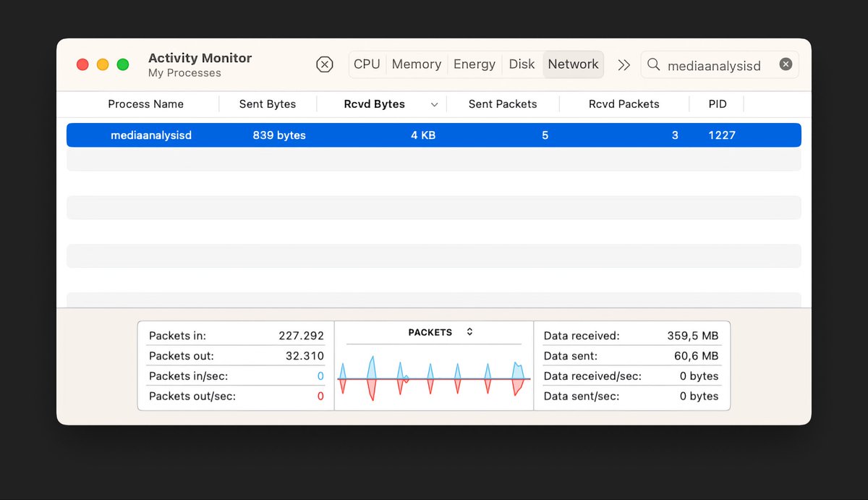Click the PID 1227 cell

(x=722, y=135)
